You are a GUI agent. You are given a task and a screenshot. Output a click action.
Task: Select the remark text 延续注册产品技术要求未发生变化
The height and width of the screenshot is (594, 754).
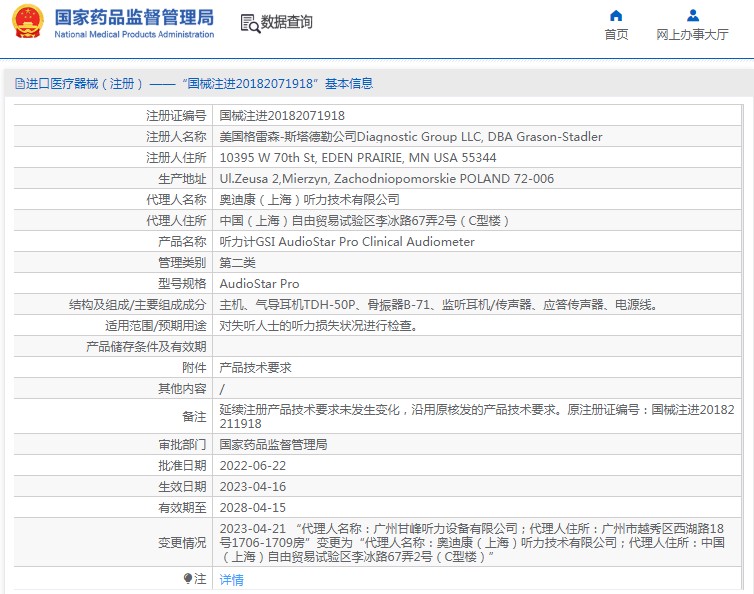(x=309, y=410)
